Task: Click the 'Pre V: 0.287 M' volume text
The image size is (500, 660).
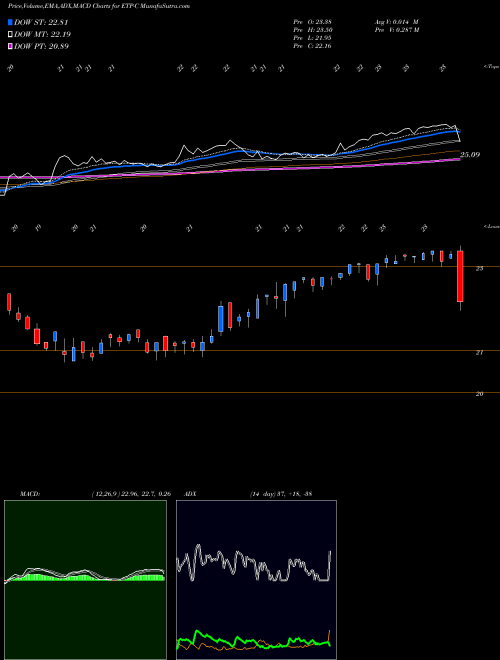Action: coord(396,30)
